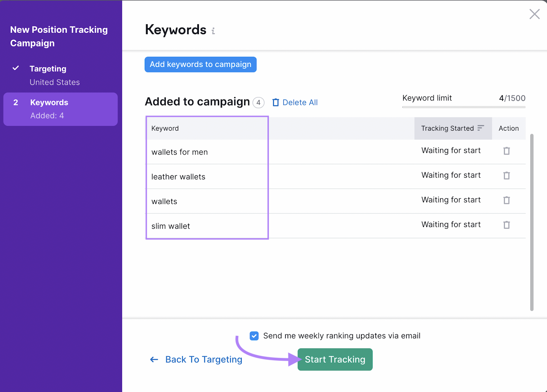Delete the keyword 'wallets for men'
This screenshot has height=392, width=547.
click(x=506, y=151)
